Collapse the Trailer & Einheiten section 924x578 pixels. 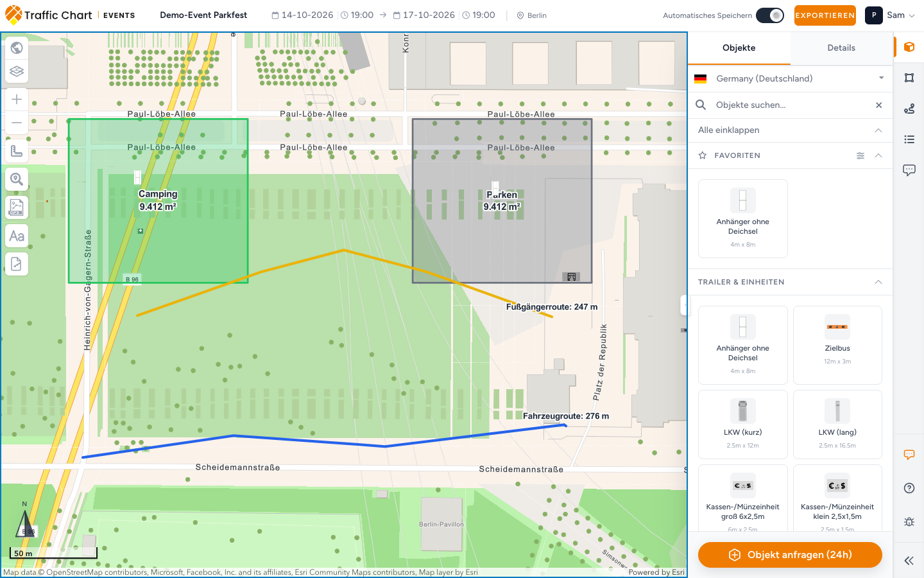(x=878, y=282)
